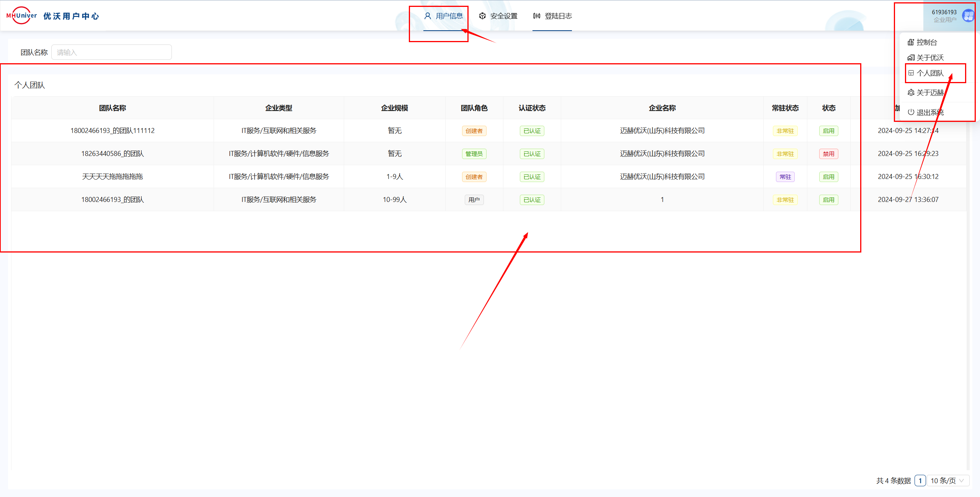Click the 登陆日志 slider icon
The width and height of the screenshot is (980, 497).
537,16
